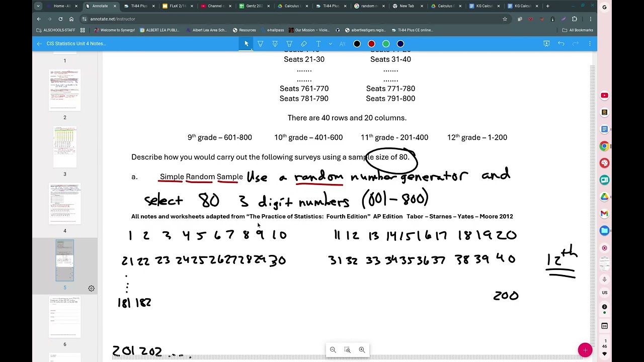Add new item with red plus button
This screenshot has width=644, height=362.
(585, 350)
